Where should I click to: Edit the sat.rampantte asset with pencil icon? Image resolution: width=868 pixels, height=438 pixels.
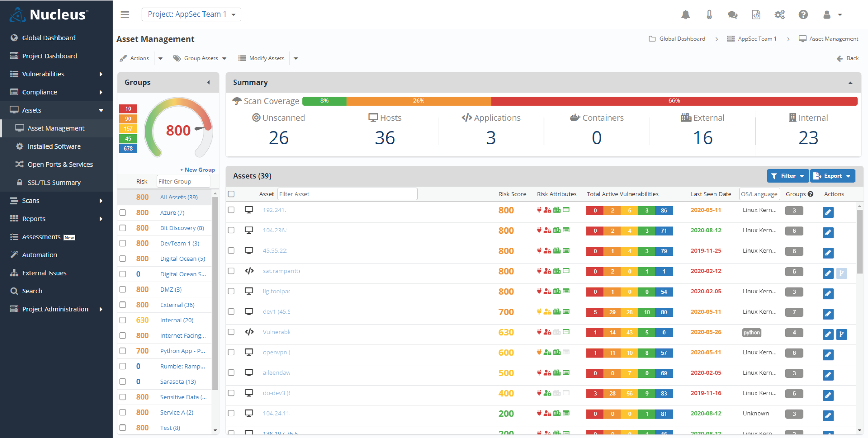pyautogui.click(x=828, y=273)
